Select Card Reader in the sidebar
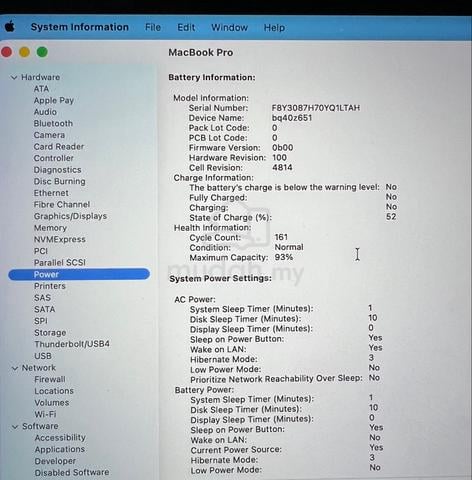Screen dimensions: 472x480 pos(59,147)
